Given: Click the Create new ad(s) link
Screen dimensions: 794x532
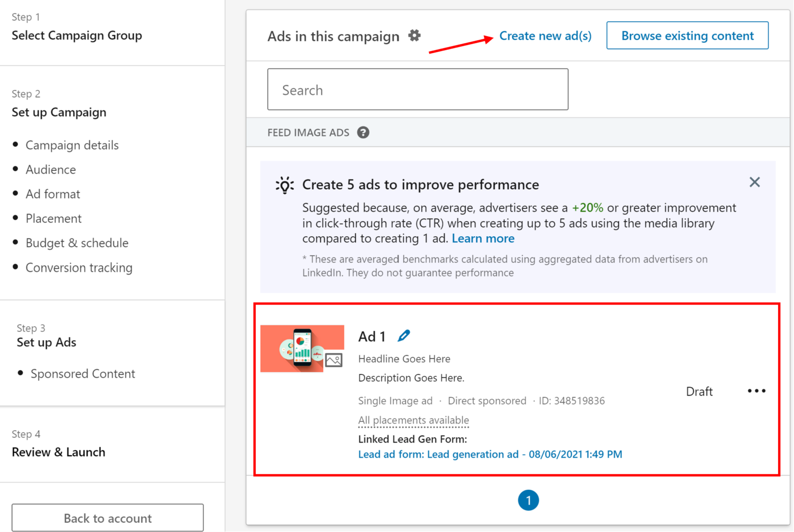Looking at the screenshot, I should pyautogui.click(x=545, y=36).
